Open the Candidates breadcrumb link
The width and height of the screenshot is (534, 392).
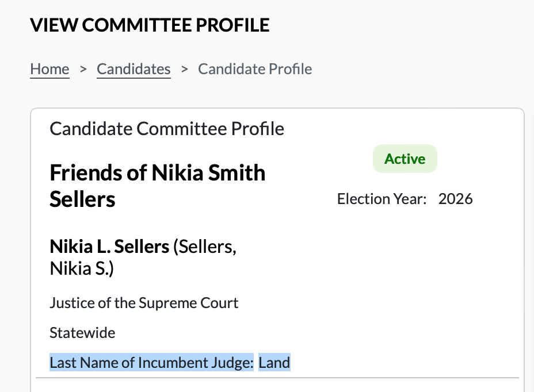pyautogui.click(x=133, y=70)
